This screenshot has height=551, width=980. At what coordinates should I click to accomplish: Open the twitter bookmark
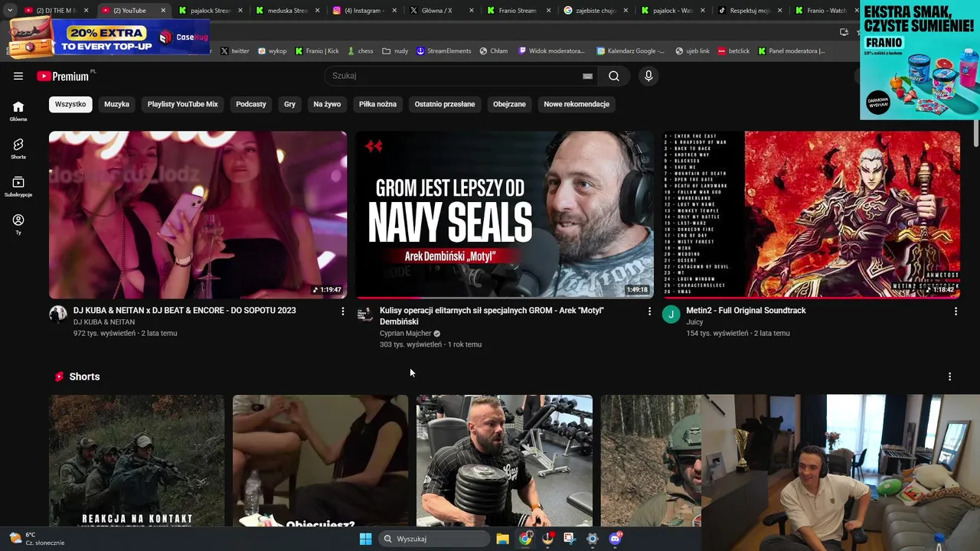point(235,51)
